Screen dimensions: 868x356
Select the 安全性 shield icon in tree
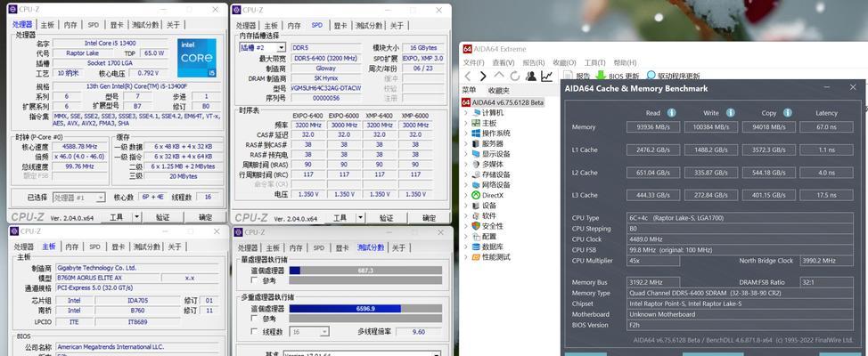476,226
